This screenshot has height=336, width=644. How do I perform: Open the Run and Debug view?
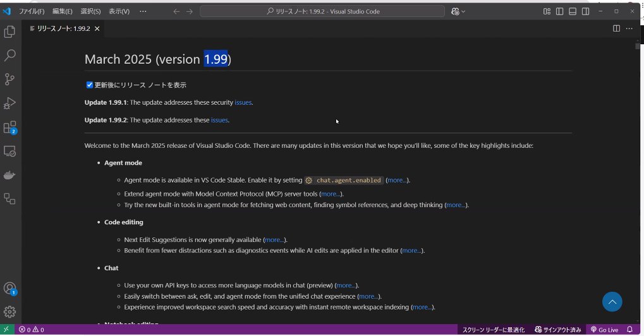(9, 103)
